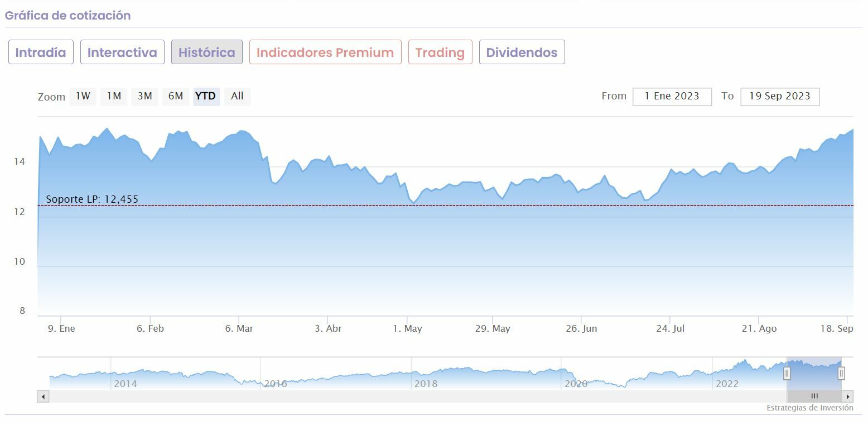Image resolution: width=868 pixels, height=425 pixels.
Task: Show the entire history with All
Action: point(237,96)
